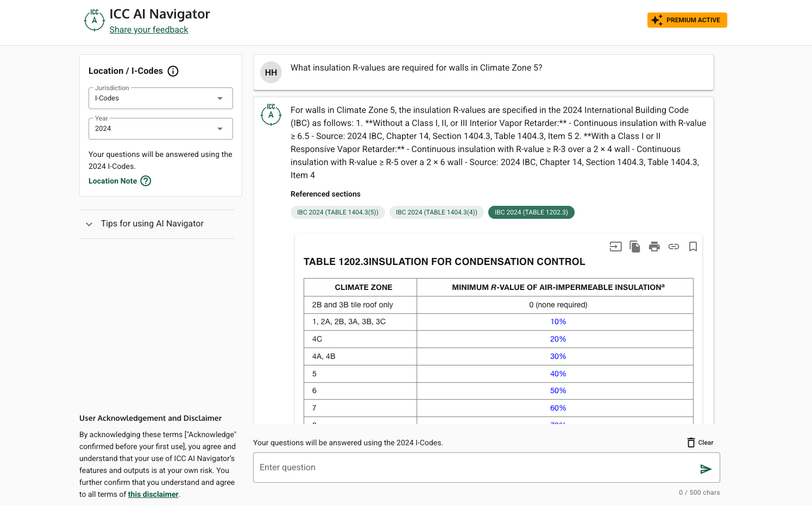Select the IBC 2024 (TABLE 1404.3(4)) reference chip
The height and width of the screenshot is (505, 812).
coord(437,212)
